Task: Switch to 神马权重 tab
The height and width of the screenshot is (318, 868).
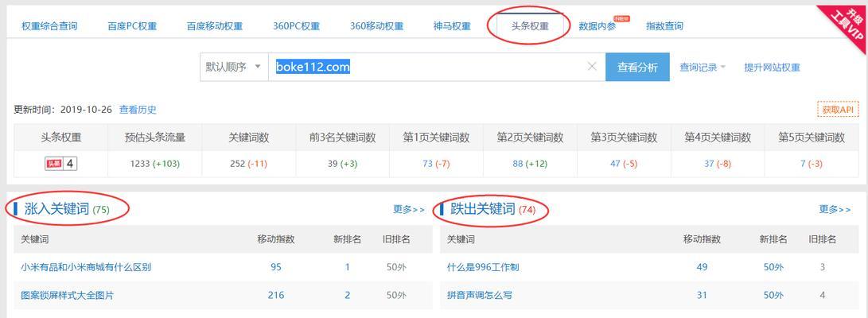Action: click(452, 26)
